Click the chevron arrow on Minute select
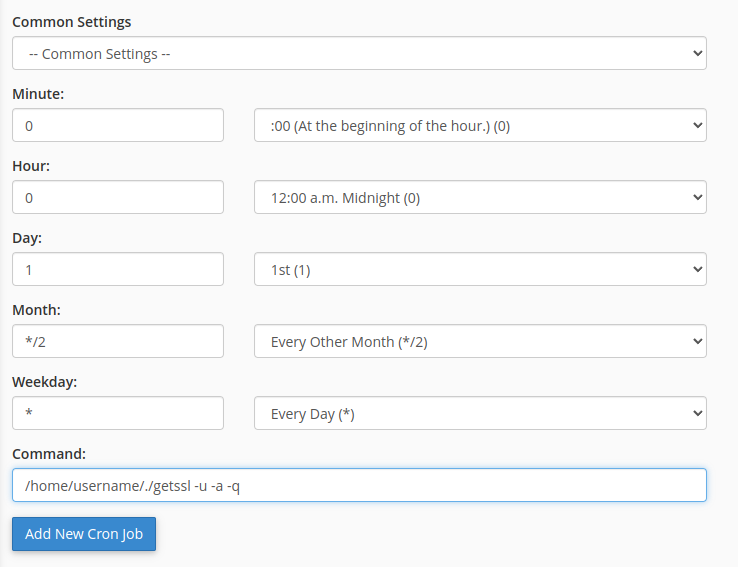This screenshot has height=567, width=738. (x=698, y=125)
